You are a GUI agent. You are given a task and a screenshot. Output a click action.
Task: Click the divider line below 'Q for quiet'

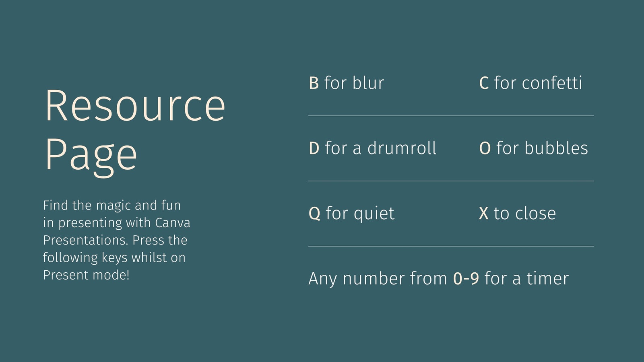(x=451, y=246)
